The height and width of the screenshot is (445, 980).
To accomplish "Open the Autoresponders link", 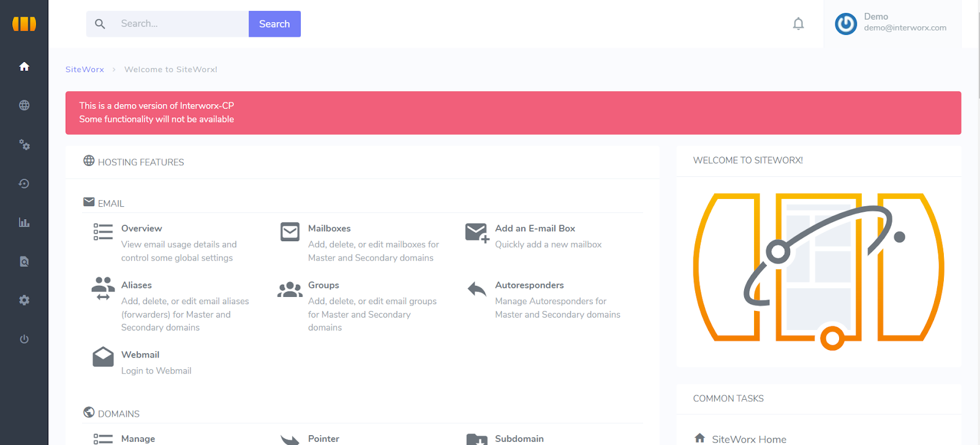I will click(529, 285).
